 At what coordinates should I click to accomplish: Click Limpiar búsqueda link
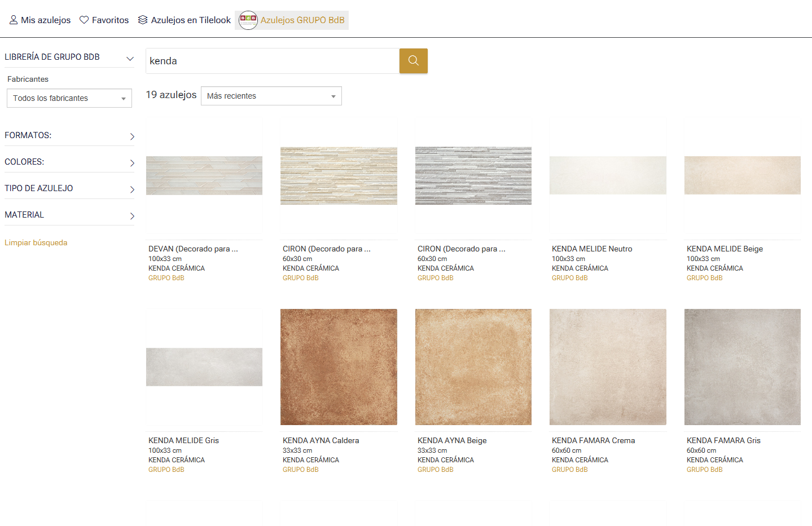point(36,242)
